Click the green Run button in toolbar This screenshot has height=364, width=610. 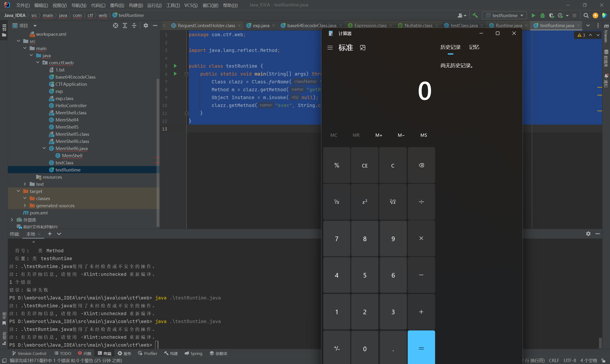point(533,15)
